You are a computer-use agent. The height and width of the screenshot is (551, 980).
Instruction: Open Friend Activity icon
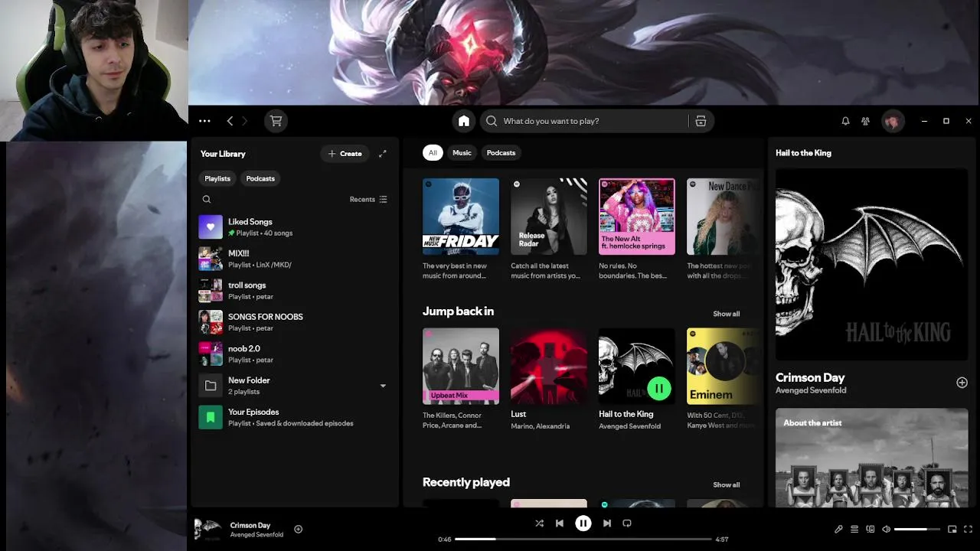(x=865, y=121)
